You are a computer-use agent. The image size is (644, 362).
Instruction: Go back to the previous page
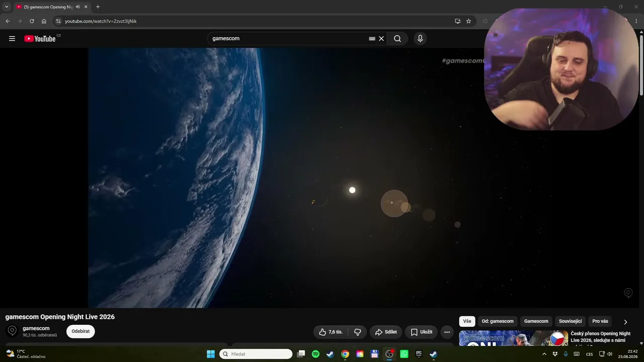pyautogui.click(x=8, y=21)
